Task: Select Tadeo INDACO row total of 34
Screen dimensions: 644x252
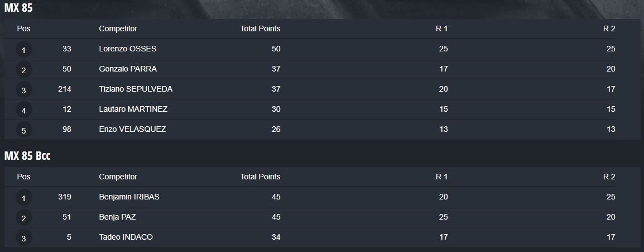Action: tap(276, 237)
